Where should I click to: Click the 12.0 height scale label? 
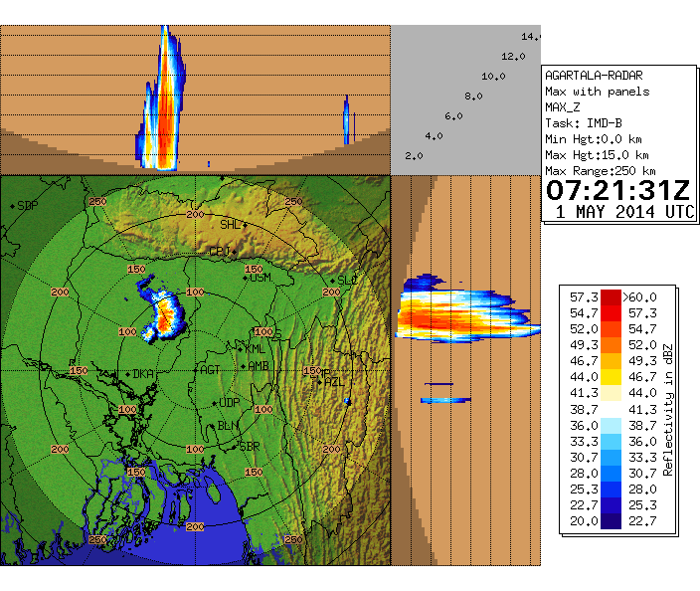(x=513, y=57)
